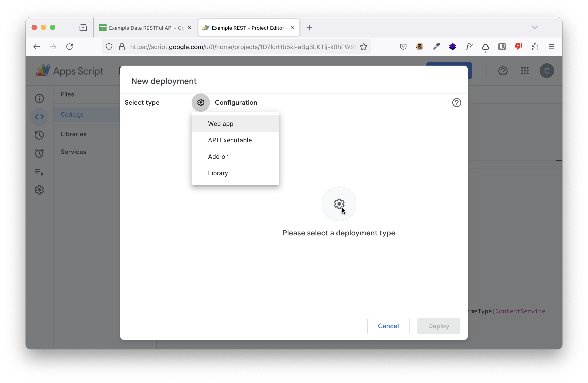Click the project settings gear icon
Viewport: 588px width, 383px height.
pyautogui.click(x=39, y=190)
